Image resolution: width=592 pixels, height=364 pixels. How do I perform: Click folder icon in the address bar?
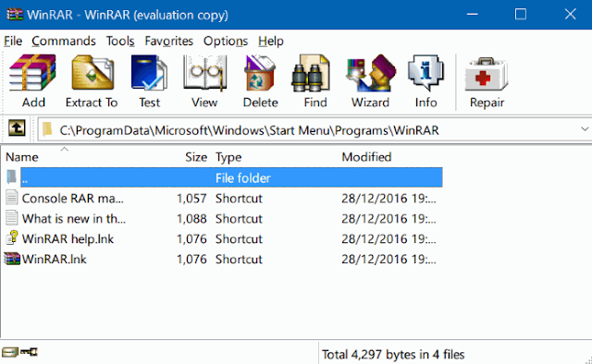(x=47, y=129)
